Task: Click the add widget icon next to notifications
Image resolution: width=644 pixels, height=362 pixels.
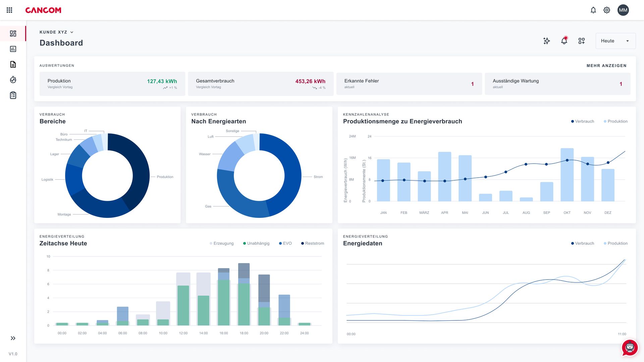Action: tap(582, 41)
